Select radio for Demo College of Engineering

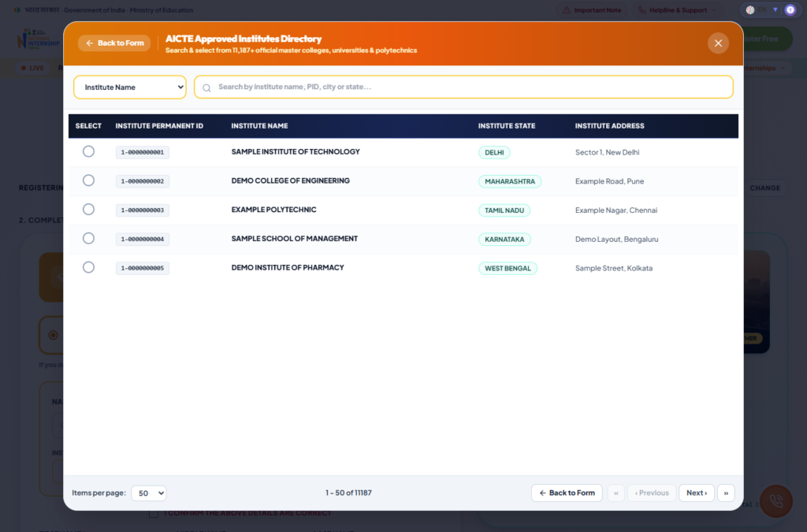click(88, 180)
